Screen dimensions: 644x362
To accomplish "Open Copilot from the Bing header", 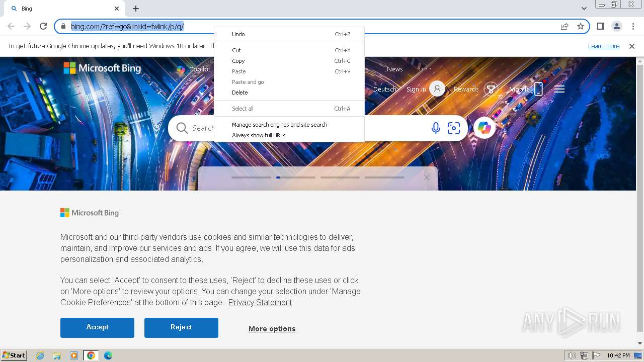I will [x=194, y=69].
